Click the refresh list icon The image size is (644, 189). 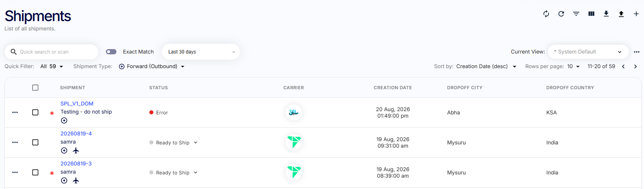pos(561,14)
